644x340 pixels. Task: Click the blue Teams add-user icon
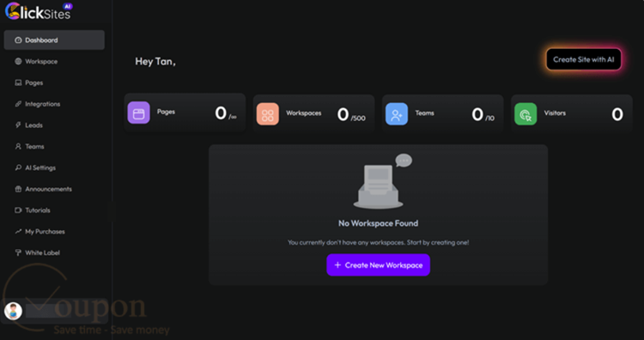pyautogui.click(x=397, y=113)
